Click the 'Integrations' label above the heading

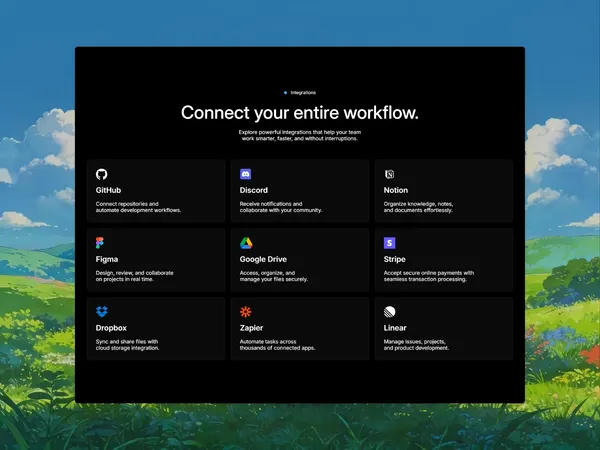303,93
